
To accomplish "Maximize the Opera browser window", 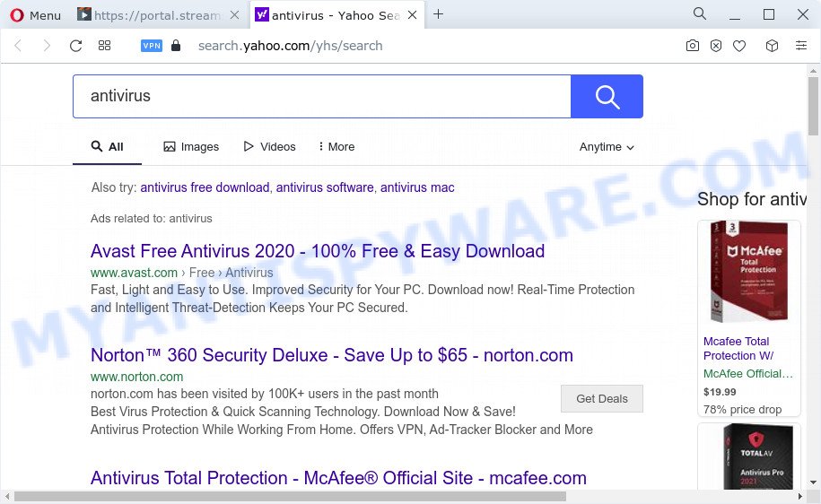I will pyautogui.click(x=769, y=14).
